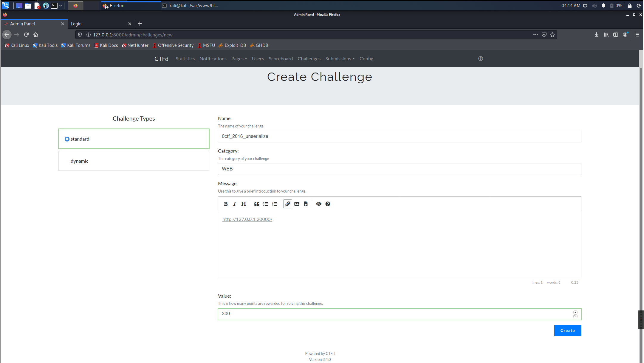Increase Value with stepper up arrow
644x363 pixels.
pyautogui.click(x=575, y=312)
